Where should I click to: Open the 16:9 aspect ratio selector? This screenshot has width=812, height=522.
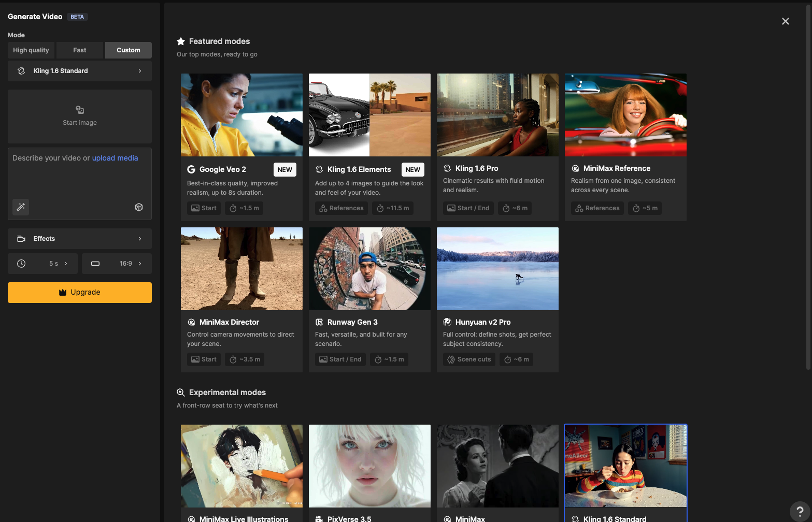pyautogui.click(x=117, y=264)
